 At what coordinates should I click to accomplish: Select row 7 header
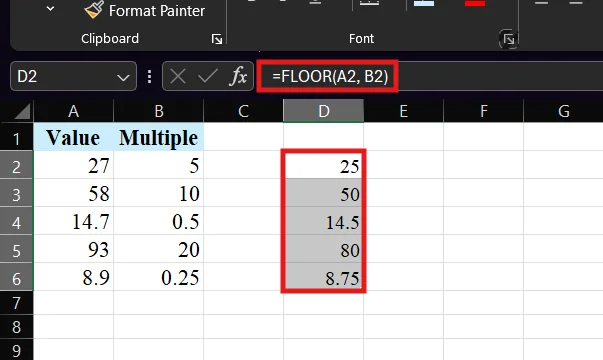click(x=17, y=303)
